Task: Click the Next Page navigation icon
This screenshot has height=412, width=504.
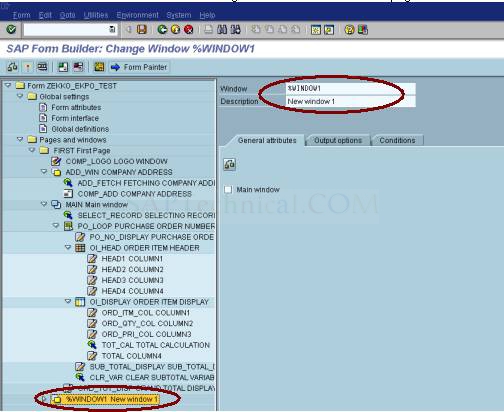Action: 282,30
